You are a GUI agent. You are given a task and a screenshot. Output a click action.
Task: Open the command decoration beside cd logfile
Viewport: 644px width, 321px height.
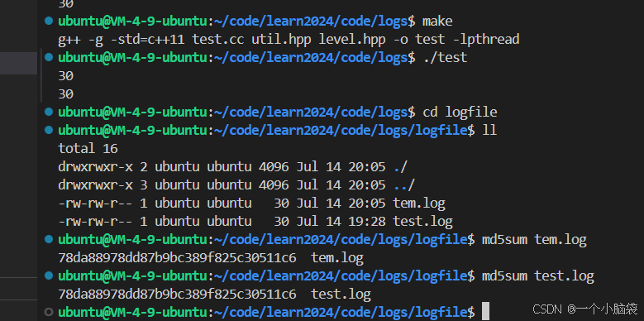pyautogui.click(x=49, y=112)
